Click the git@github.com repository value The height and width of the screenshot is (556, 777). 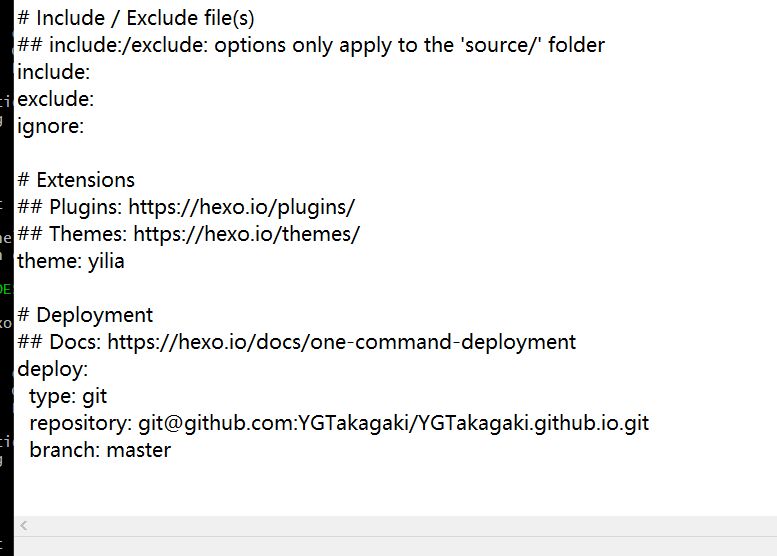pos(393,423)
